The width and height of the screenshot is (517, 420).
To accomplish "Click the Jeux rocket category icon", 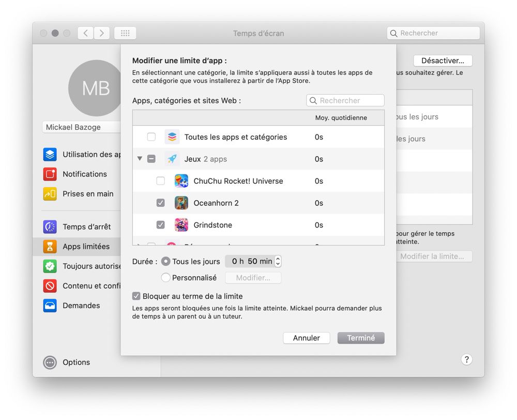I will [172, 159].
